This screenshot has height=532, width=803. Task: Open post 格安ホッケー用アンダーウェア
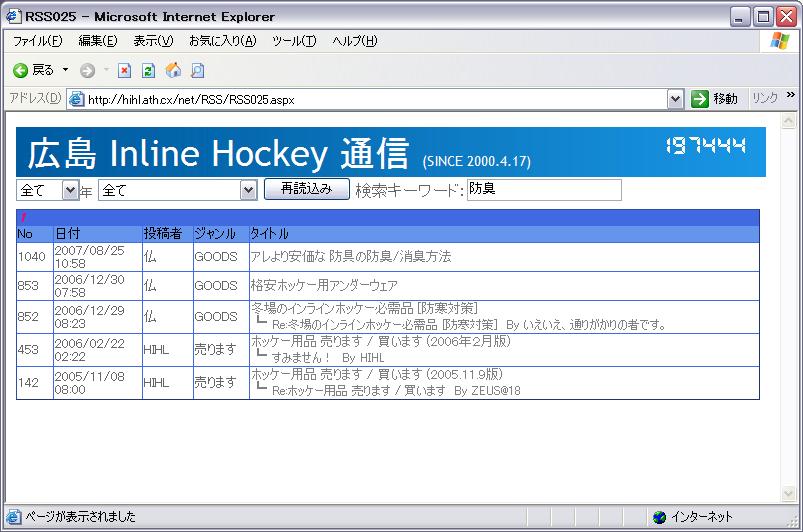pyautogui.click(x=324, y=286)
